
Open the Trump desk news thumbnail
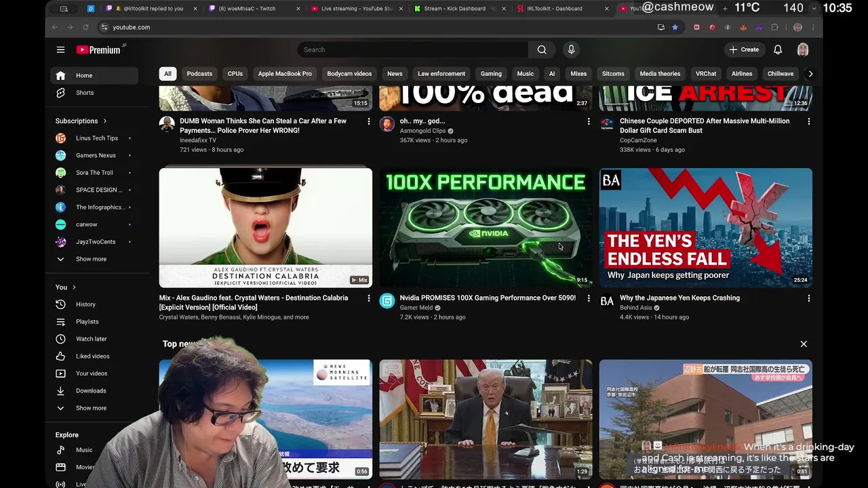[x=486, y=419]
